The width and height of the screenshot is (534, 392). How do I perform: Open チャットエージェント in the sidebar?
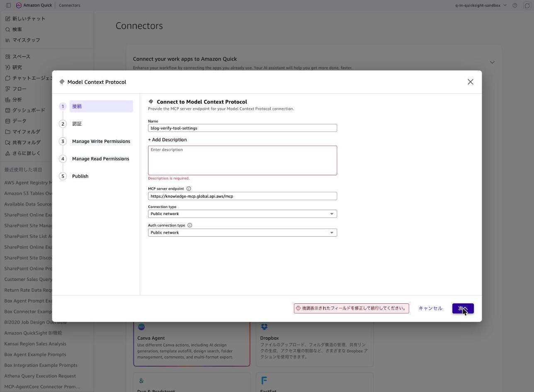point(28,78)
